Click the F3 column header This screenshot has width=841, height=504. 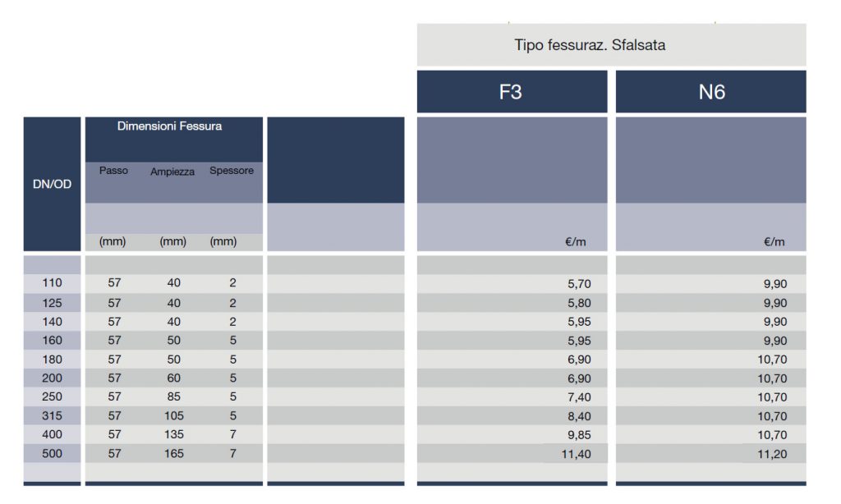point(511,92)
